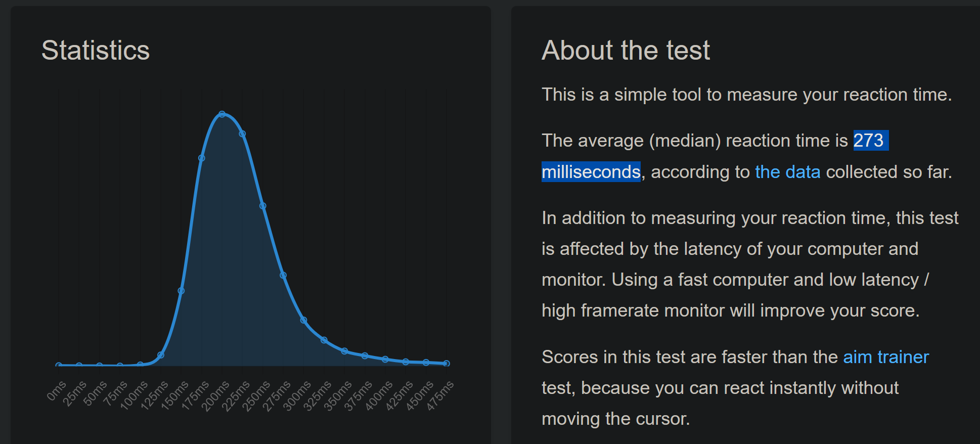980x444 pixels.
Task: Click the data point at 400ms
Action: tap(385, 360)
